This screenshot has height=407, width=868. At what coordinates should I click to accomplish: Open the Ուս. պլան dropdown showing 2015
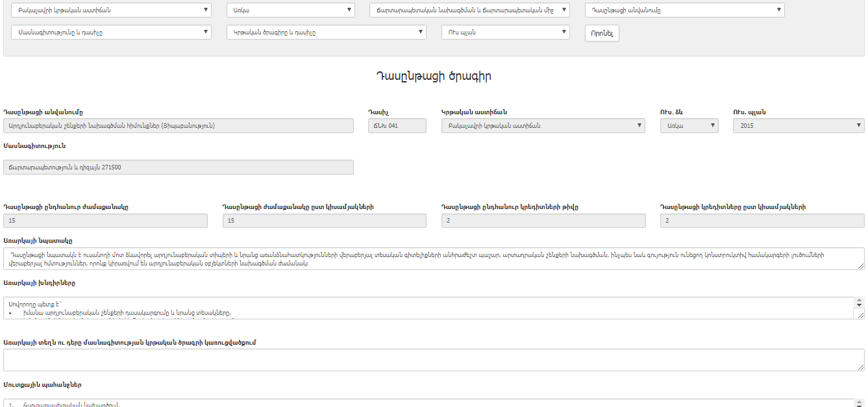point(798,126)
